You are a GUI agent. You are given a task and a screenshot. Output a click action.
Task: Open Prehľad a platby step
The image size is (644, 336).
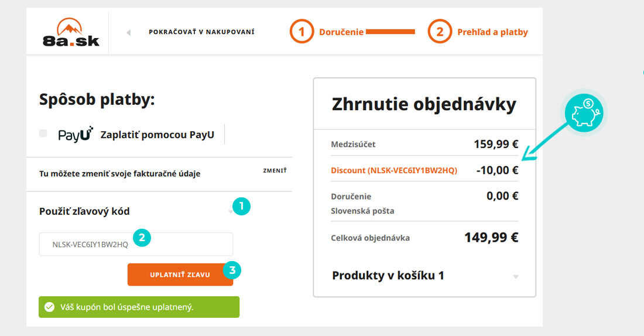pos(492,32)
